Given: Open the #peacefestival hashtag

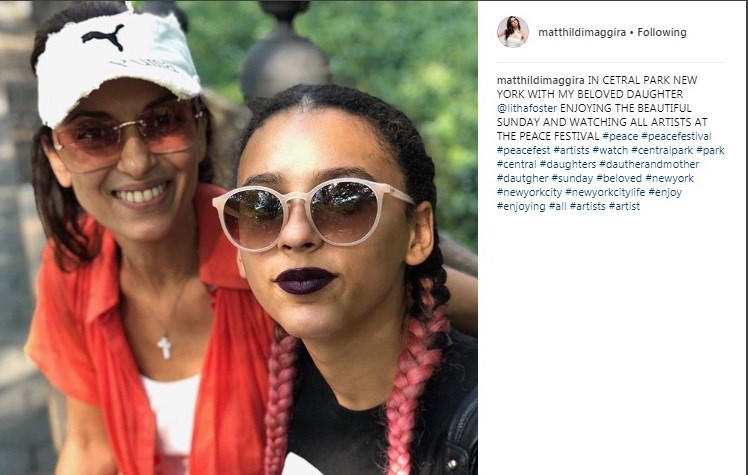Looking at the screenshot, I should point(676,136).
